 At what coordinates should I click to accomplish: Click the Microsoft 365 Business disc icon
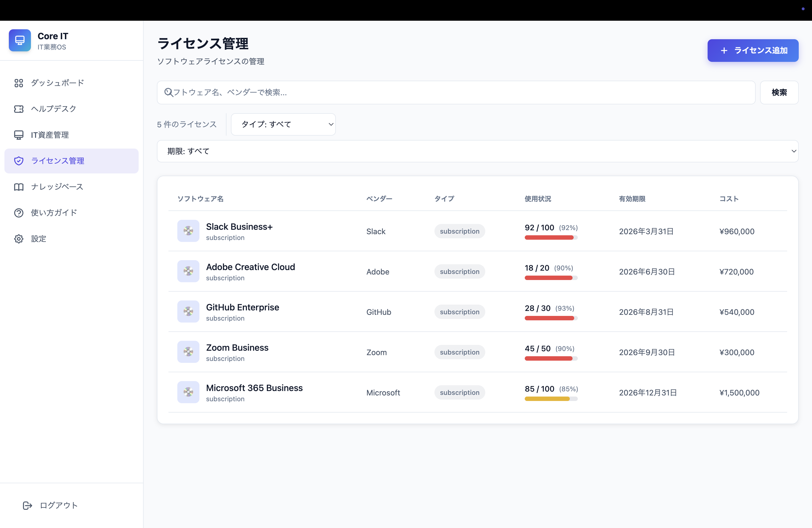[x=188, y=392]
